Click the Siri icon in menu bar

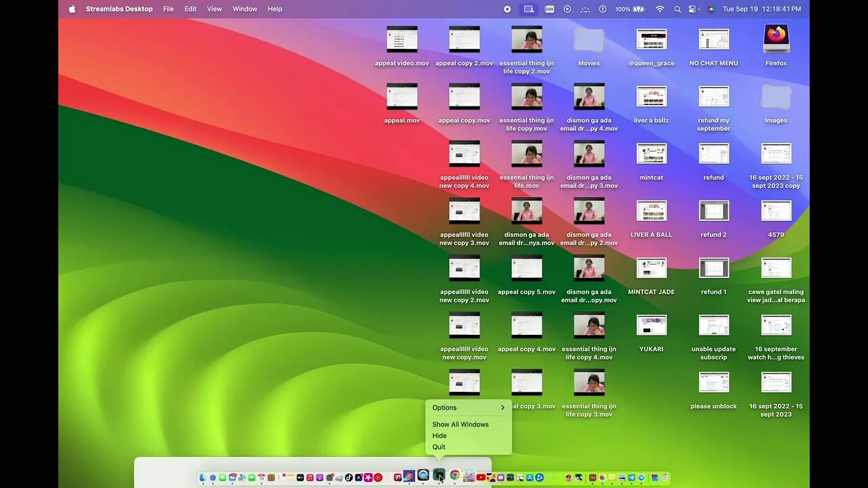coord(710,9)
